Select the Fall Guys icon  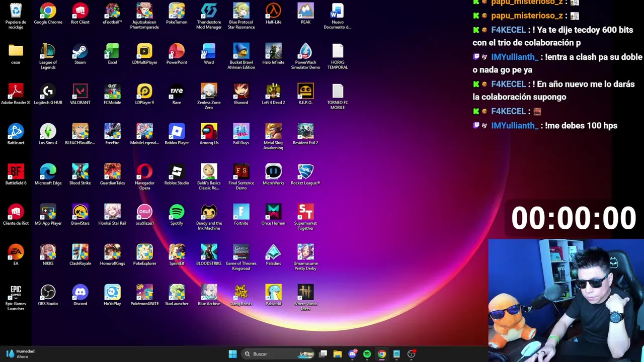[x=241, y=135]
